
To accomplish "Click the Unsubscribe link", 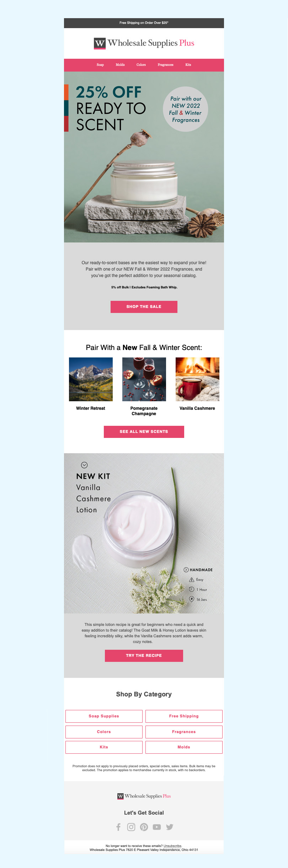I will tap(172, 846).
